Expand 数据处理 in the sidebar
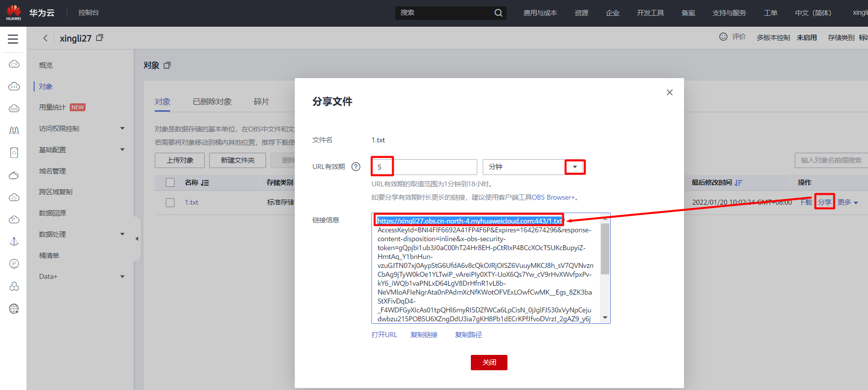 pos(122,234)
